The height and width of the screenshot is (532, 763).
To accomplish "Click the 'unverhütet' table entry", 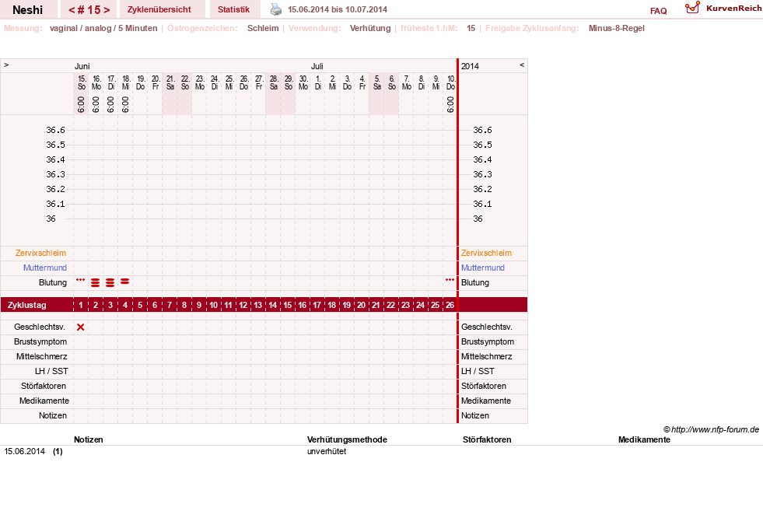I will click(x=327, y=452).
